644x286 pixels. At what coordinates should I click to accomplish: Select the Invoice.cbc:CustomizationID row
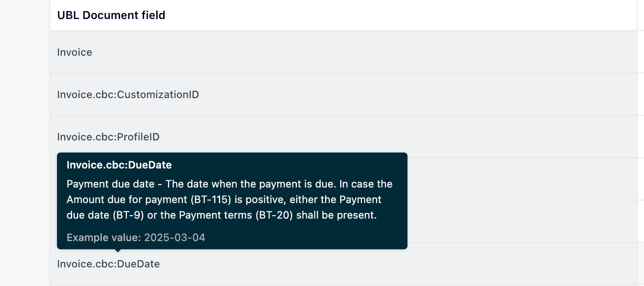click(x=128, y=95)
